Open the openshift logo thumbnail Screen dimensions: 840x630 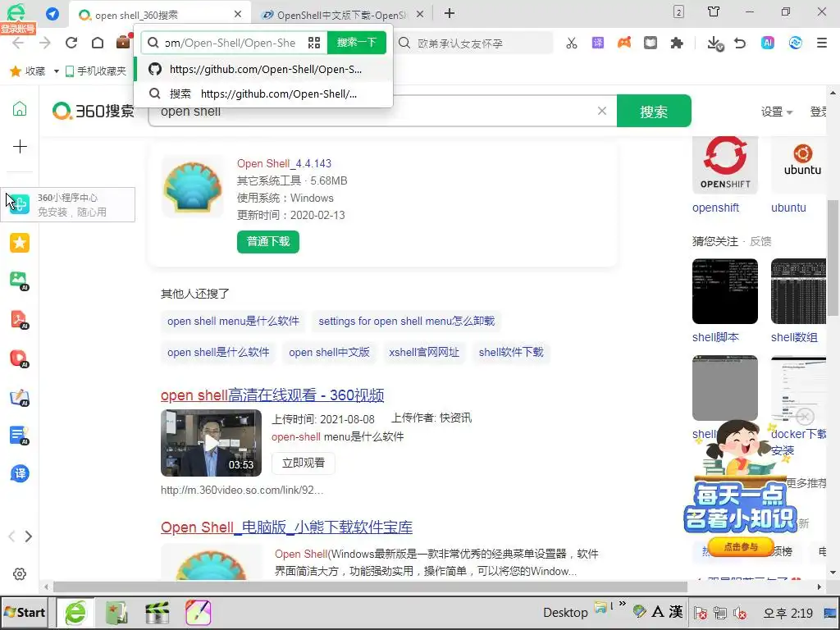(x=725, y=165)
